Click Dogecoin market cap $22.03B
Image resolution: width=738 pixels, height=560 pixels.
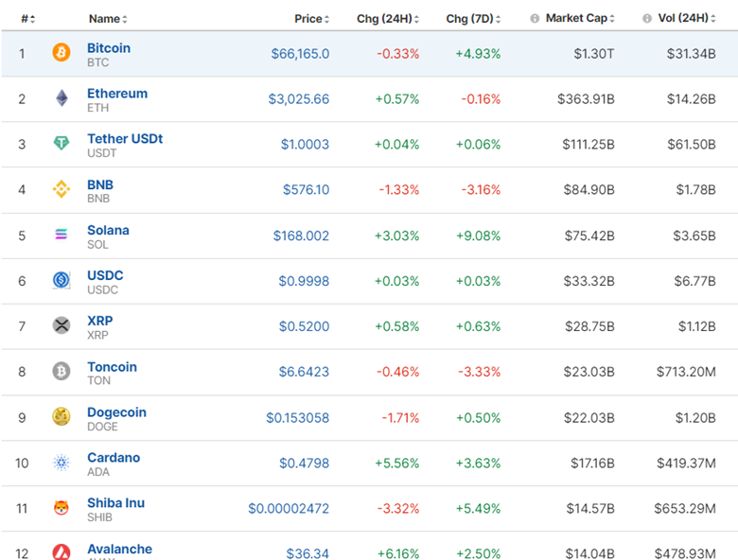coord(589,417)
